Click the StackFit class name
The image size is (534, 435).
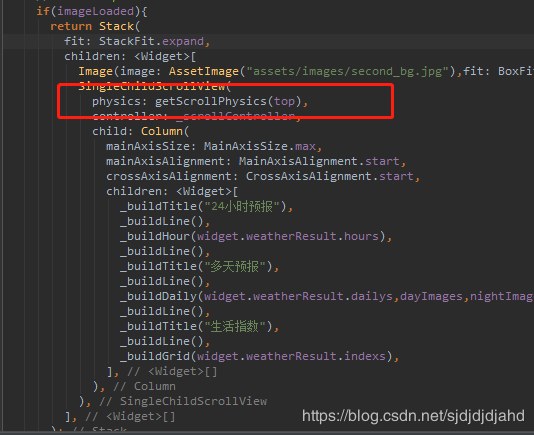coord(127,42)
